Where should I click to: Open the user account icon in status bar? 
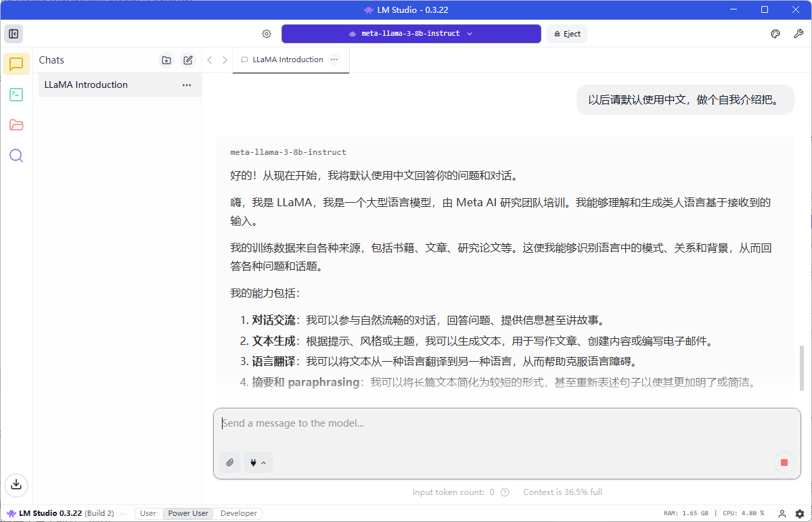pyautogui.click(x=782, y=514)
